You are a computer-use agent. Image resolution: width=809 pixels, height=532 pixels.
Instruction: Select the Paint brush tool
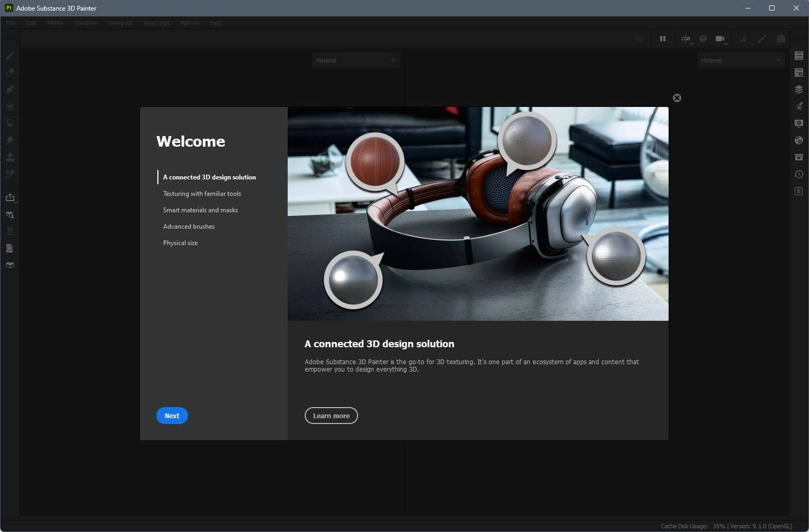click(x=10, y=56)
